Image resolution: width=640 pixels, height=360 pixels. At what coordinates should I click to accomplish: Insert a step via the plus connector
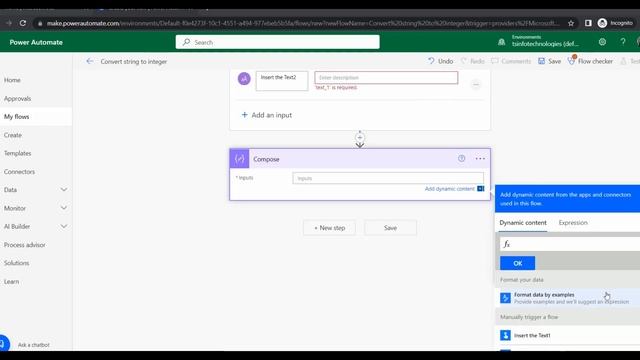click(x=360, y=138)
